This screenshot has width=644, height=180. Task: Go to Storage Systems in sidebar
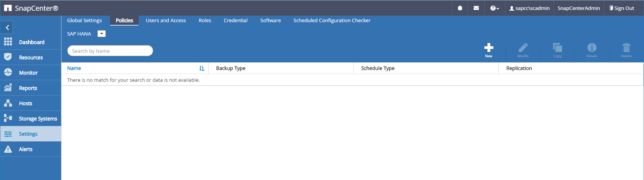click(37, 118)
